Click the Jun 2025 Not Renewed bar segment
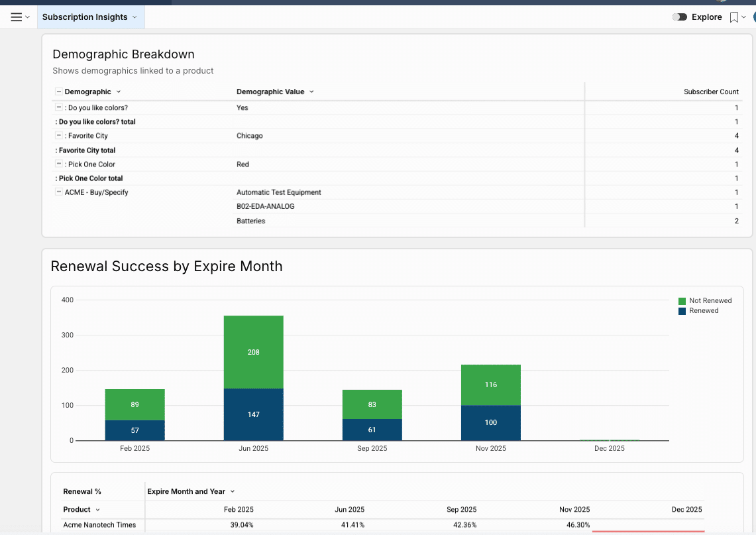The width and height of the screenshot is (756, 535). pos(253,352)
